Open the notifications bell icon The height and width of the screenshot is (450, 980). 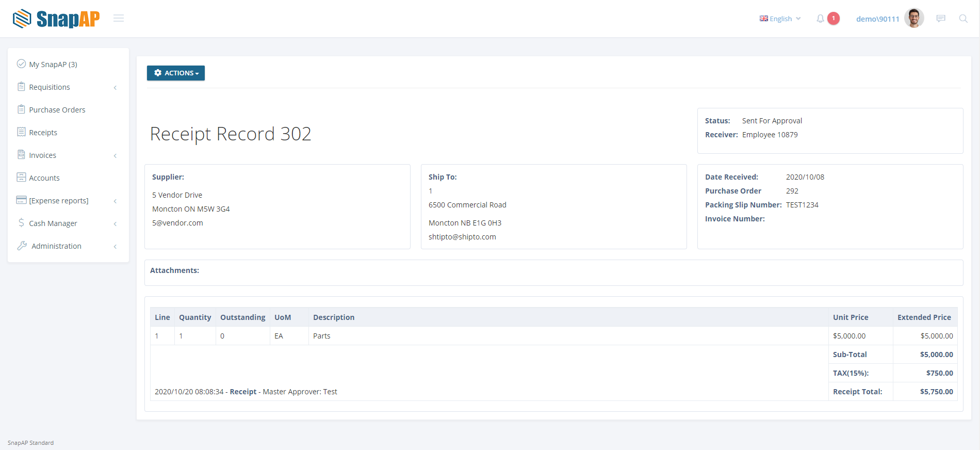820,19
